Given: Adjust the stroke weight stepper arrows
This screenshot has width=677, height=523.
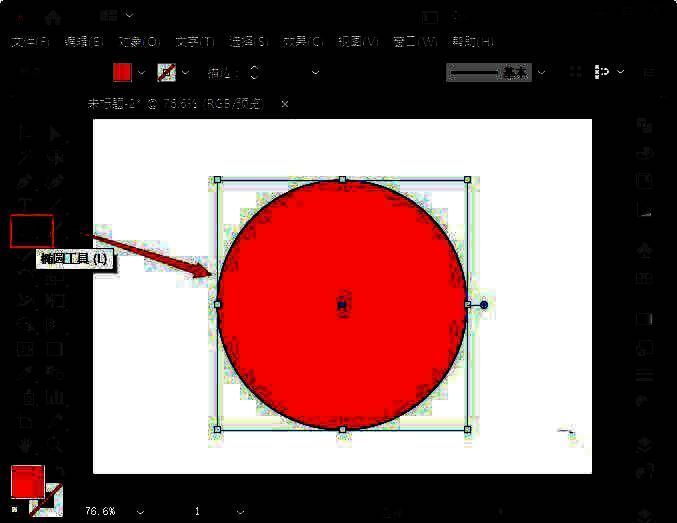Looking at the screenshot, I should point(255,72).
